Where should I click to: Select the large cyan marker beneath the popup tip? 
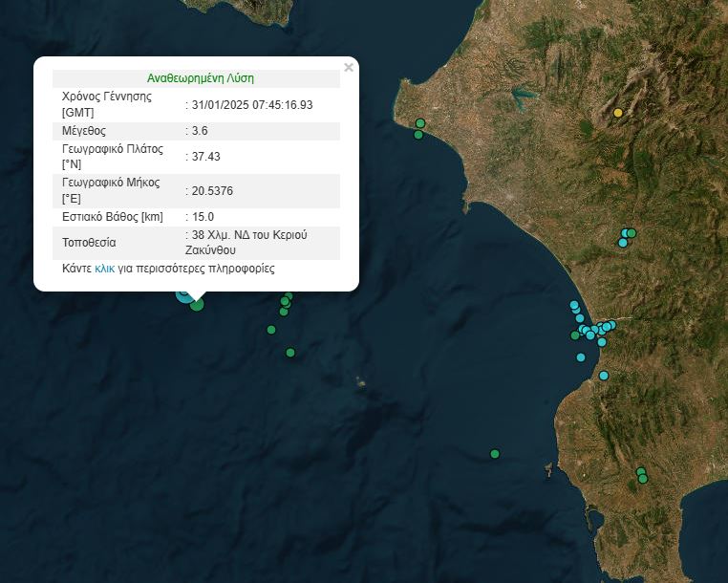[x=183, y=293]
